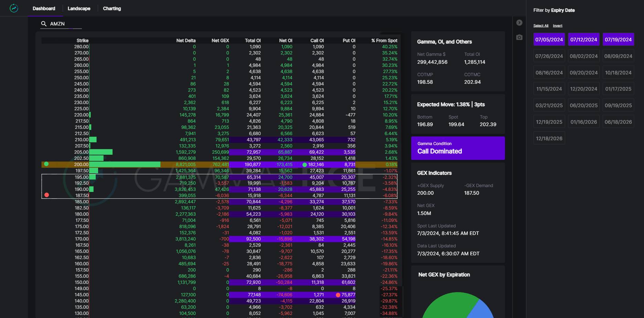The height and width of the screenshot is (318, 644).
Task: Click the Net Delta column header
Action: [186, 40]
